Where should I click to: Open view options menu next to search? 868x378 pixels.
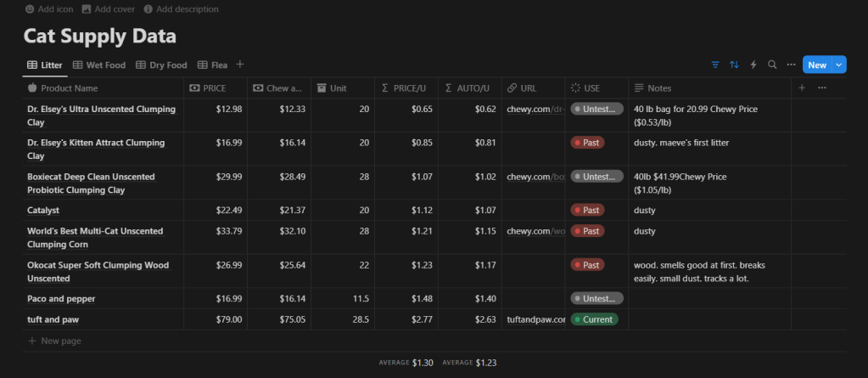pyautogui.click(x=791, y=65)
